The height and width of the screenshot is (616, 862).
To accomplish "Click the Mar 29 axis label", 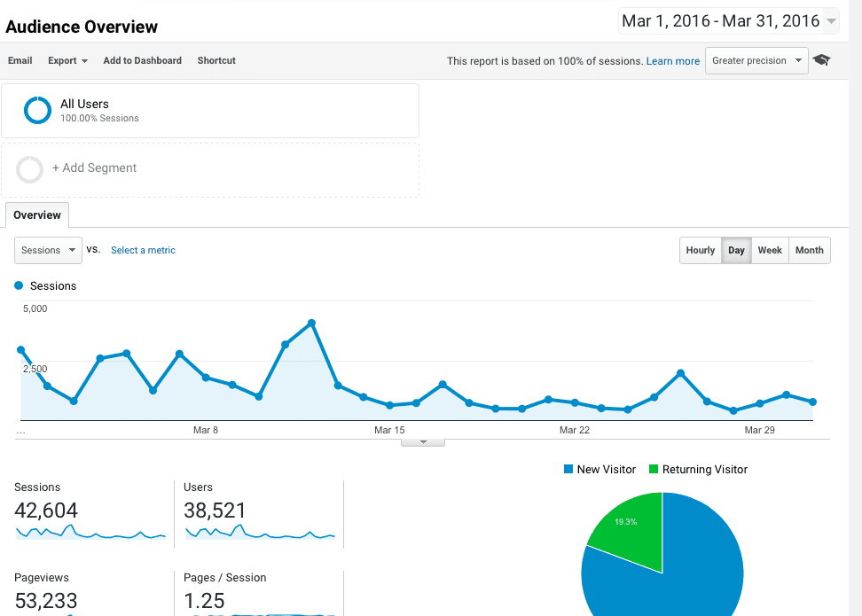I will click(x=760, y=430).
